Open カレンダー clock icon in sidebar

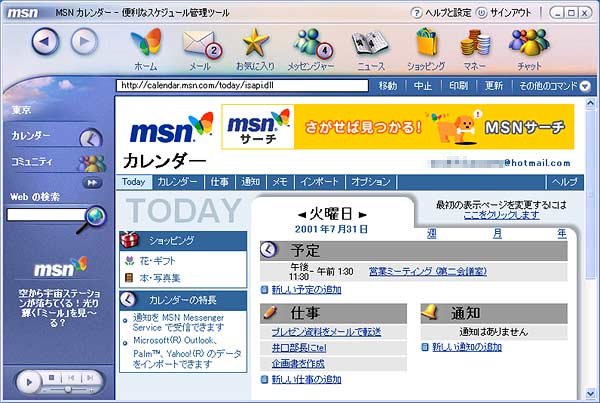tap(91, 137)
